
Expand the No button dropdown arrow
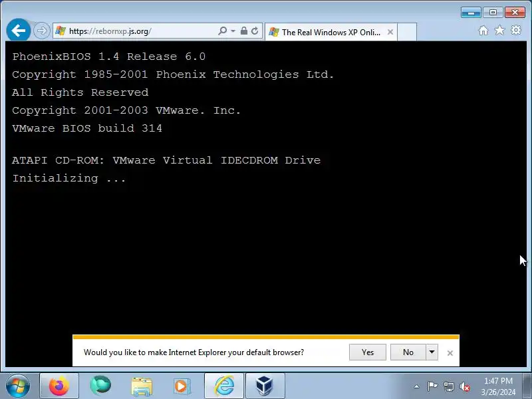tap(432, 352)
